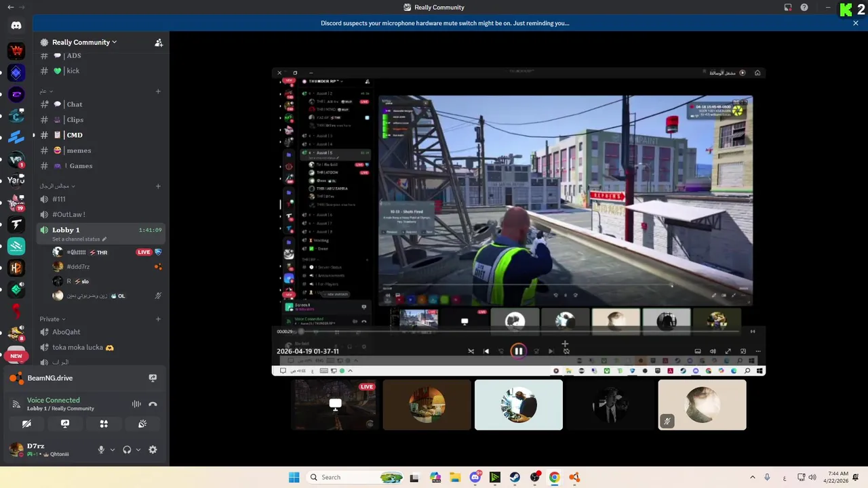The width and height of the screenshot is (868, 488).
Task: Pause the shared stream video
Action: click(518, 351)
